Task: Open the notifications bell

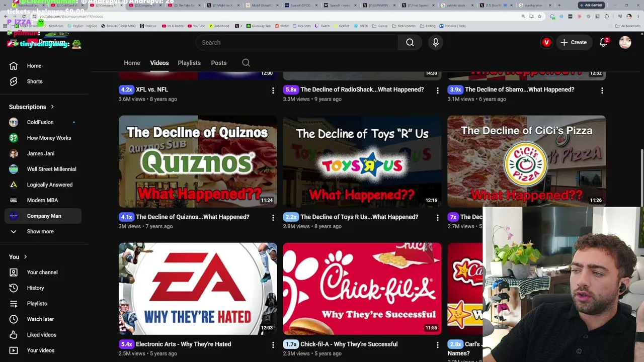Action: tap(604, 43)
